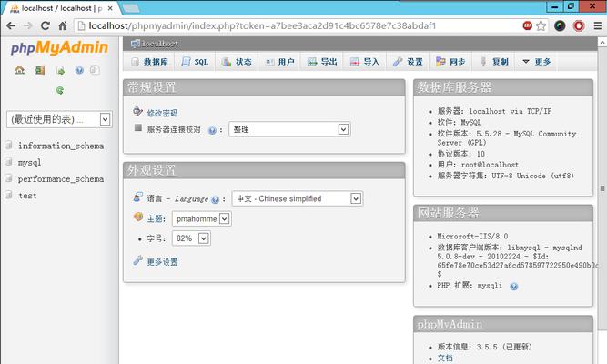Open help icon next to Language
This screenshot has width=607, height=364.
pos(216,200)
